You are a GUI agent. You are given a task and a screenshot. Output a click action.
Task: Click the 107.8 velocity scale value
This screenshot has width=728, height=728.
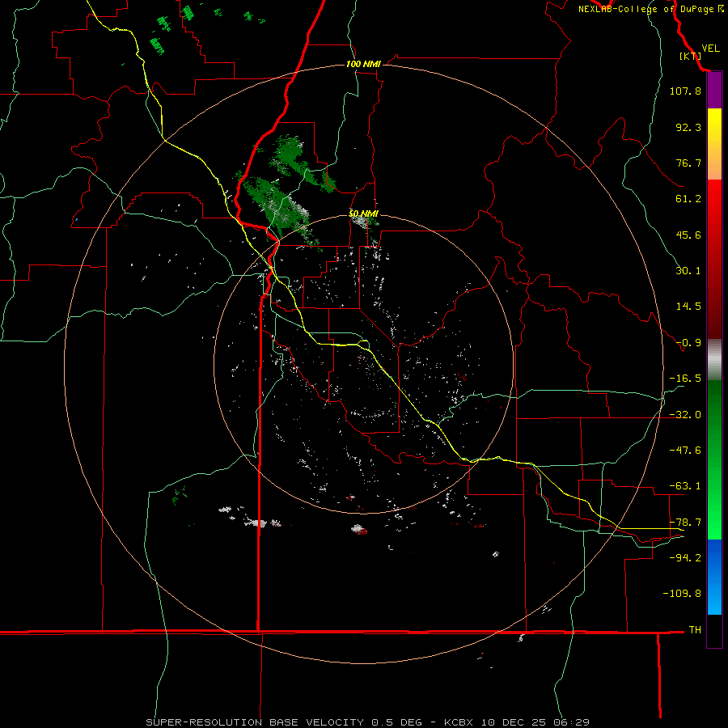tap(685, 91)
